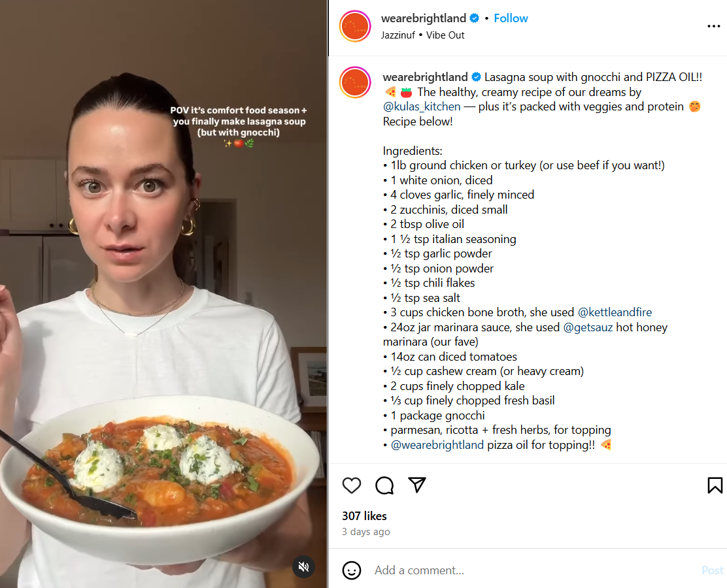
Task: Click the wearebrightland avatar in the post header
Action: (x=355, y=27)
